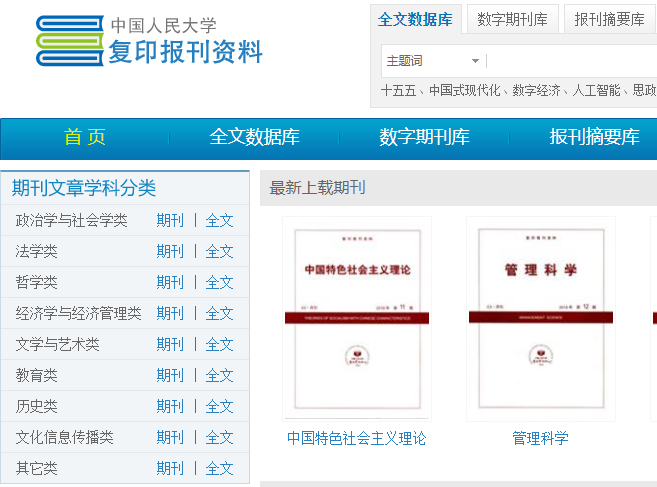The width and height of the screenshot is (657, 487).
Task: Click inside the search keyword input box
Action: [572, 61]
